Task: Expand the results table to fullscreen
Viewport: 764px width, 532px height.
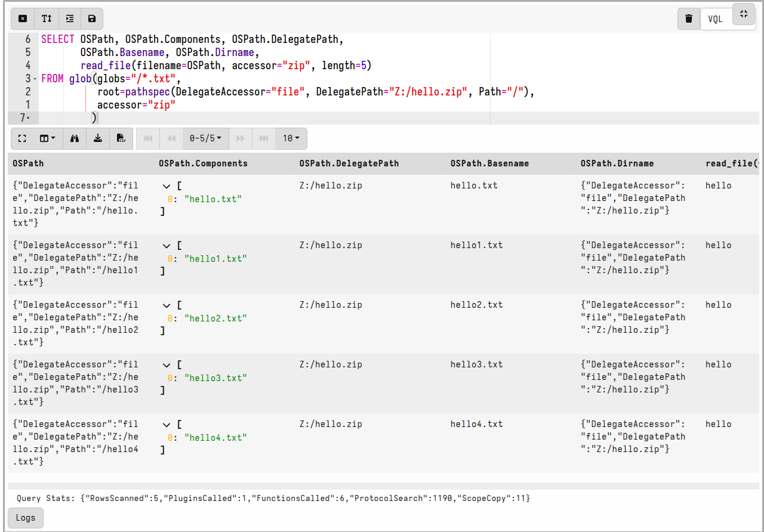Action: point(22,138)
